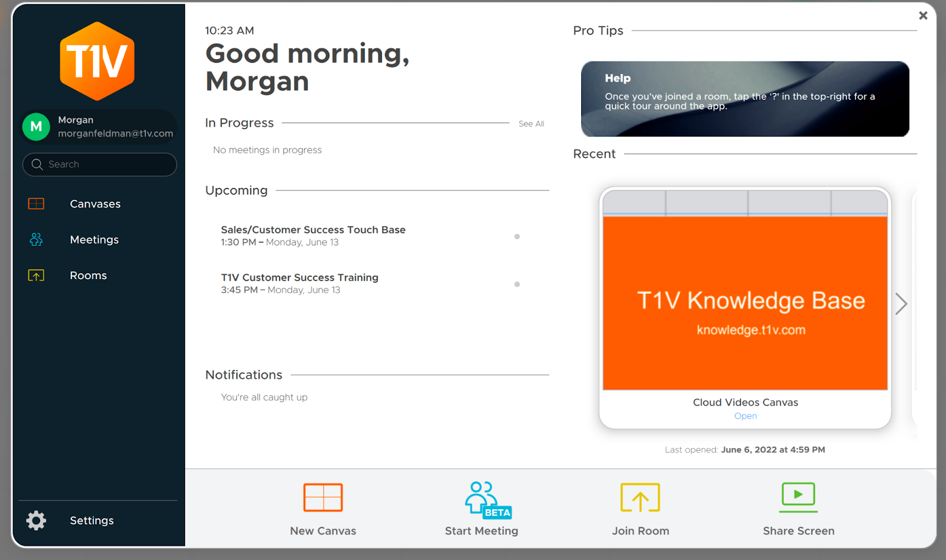The image size is (946, 560).
Task: Open the Canvases section
Action: (x=95, y=204)
